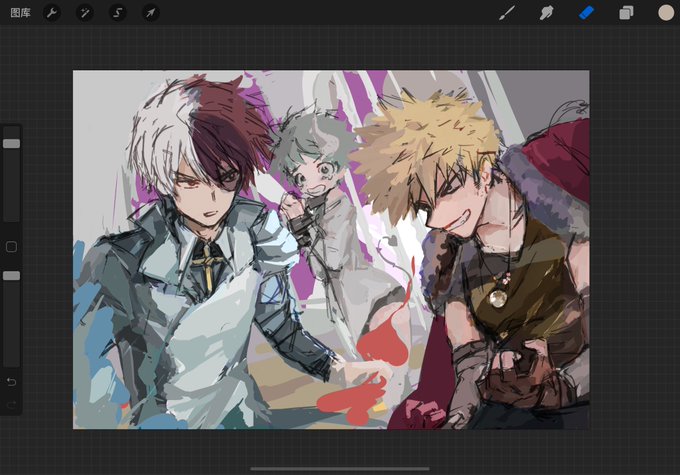Tap the undo arrow in sidebar
Viewport: 680px width, 475px height.
point(12,382)
